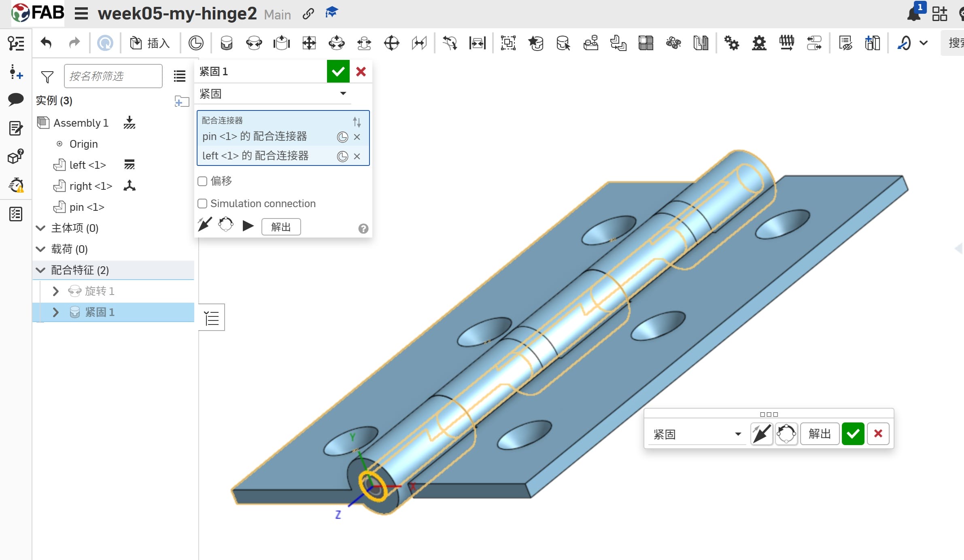The width and height of the screenshot is (964, 560).
Task: Click the undo arrow in the toolbar
Action: pyautogui.click(x=46, y=43)
